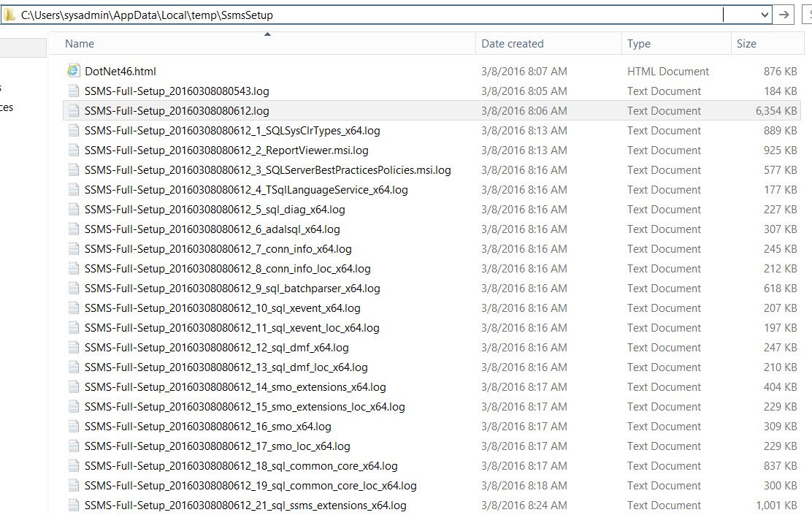
Task: Click the icon of 14_smo_extensions_x64.log
Action: click(74, 386)
